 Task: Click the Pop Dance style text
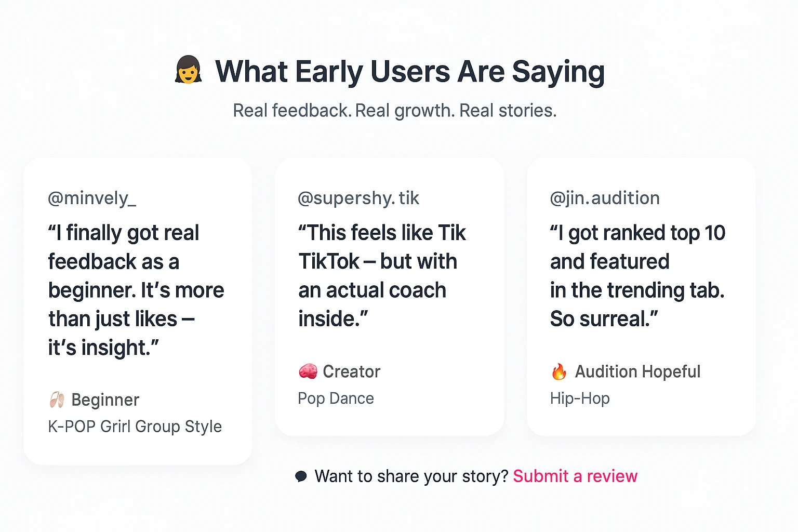[336, 398]
